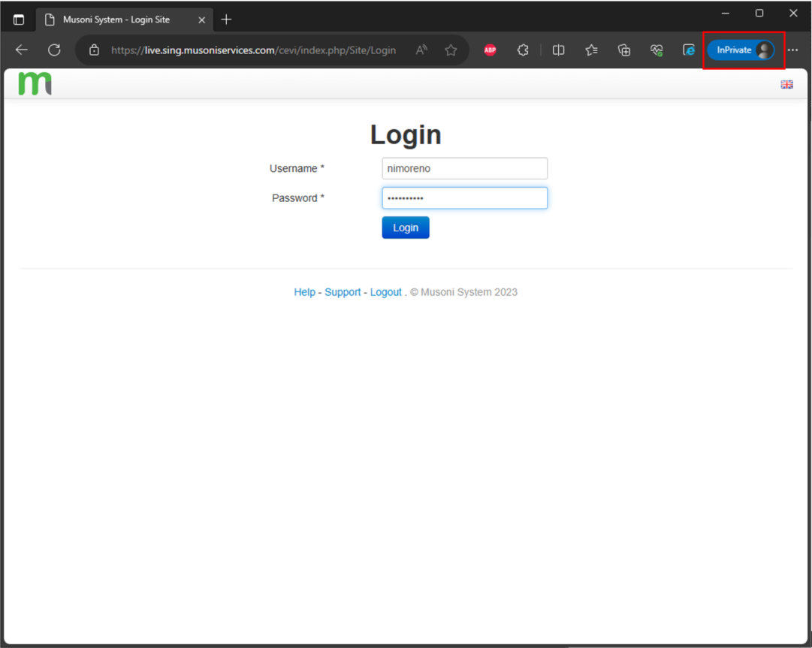This screenshot has width=812, height=648.
Task: Click the address bar URL
Action: [x=253, y=50]
